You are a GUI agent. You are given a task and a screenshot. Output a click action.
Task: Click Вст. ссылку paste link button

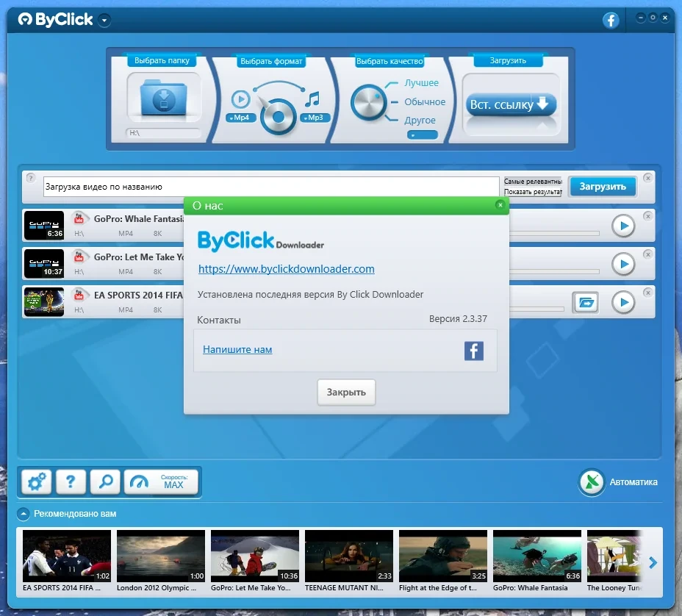tap(511, 104)
